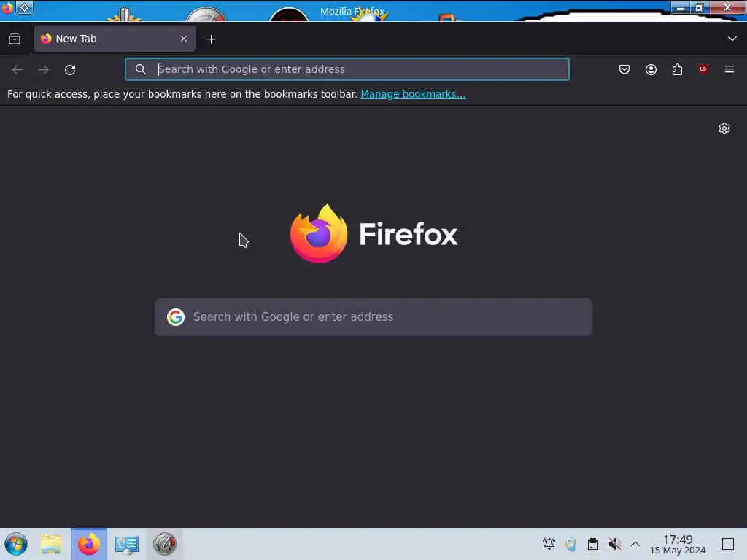Open the Start menu orb
This screenshot has width=747, height=560.
(16, 544)
